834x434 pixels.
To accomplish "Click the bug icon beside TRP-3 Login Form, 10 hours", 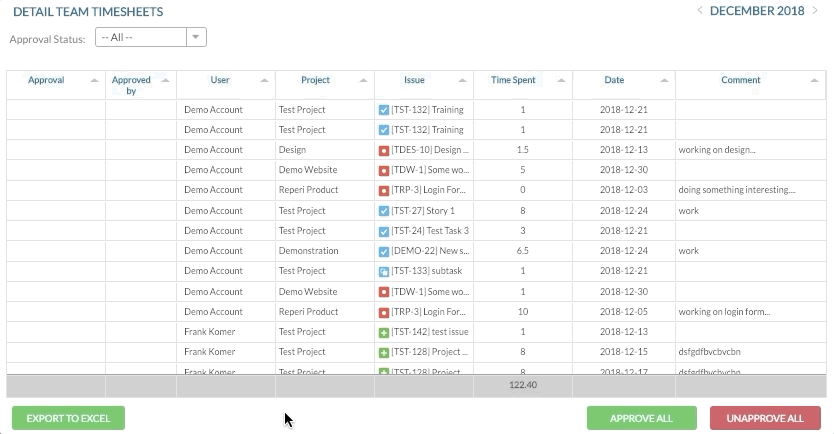I will 384,312.
